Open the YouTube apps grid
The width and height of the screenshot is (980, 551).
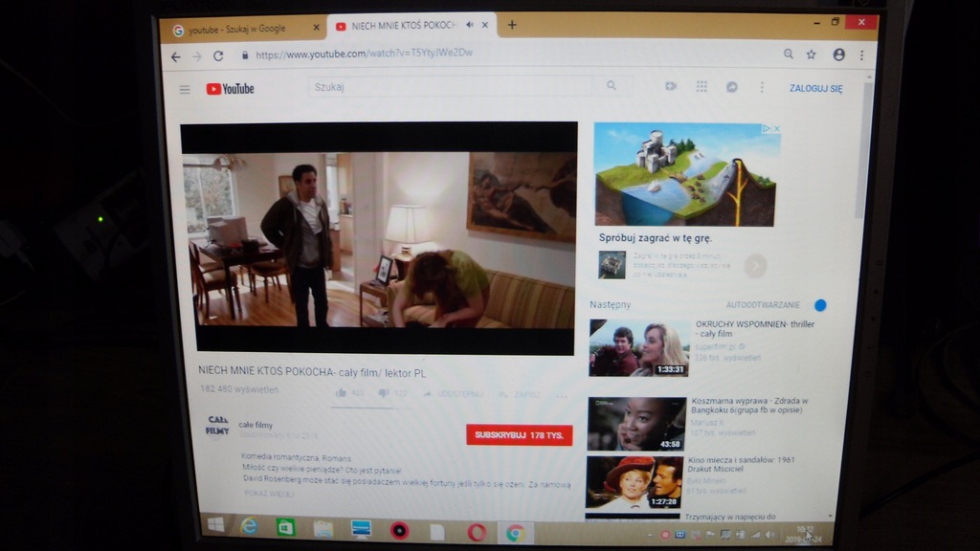[x=702, y=86]
